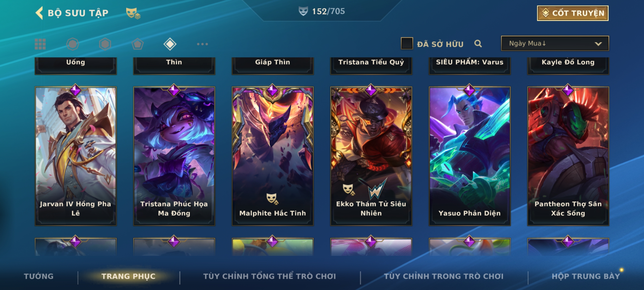The height and width of the screenshot is (290, 644).
Task: Switch to Tùy Chỉnh Tổng Thể Trò Chơi tab
Action: [269, 276]
